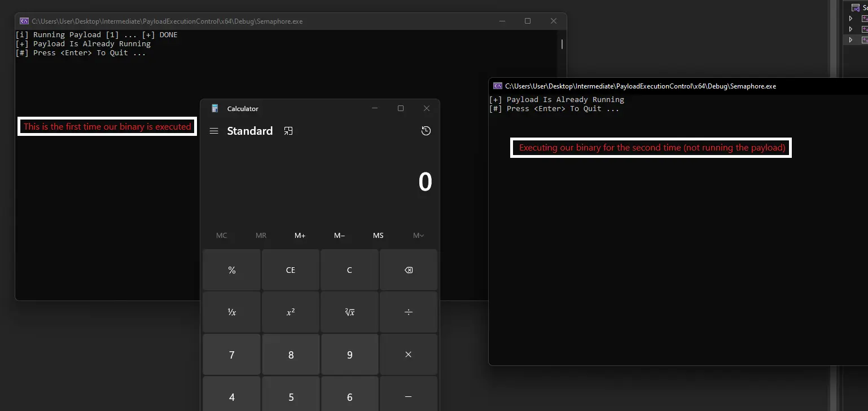
Task: Maximize the first Semaphore.exe console window
Action: 527,21
